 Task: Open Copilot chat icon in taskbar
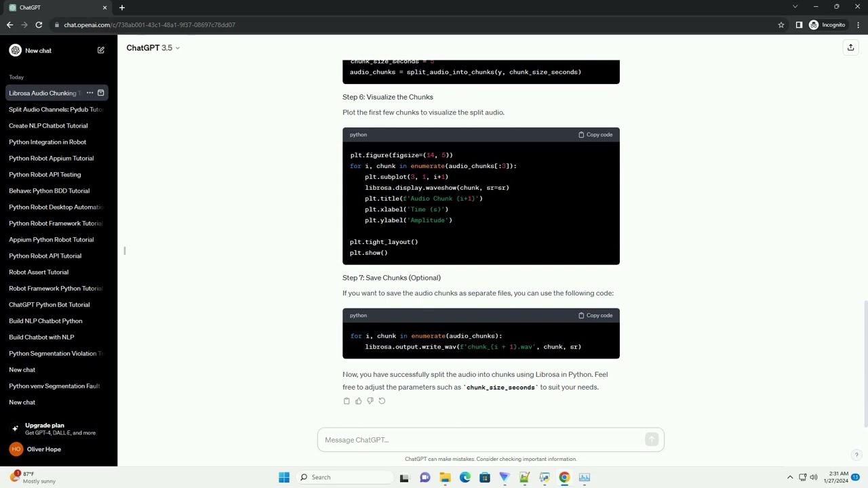tap(425, 477)
